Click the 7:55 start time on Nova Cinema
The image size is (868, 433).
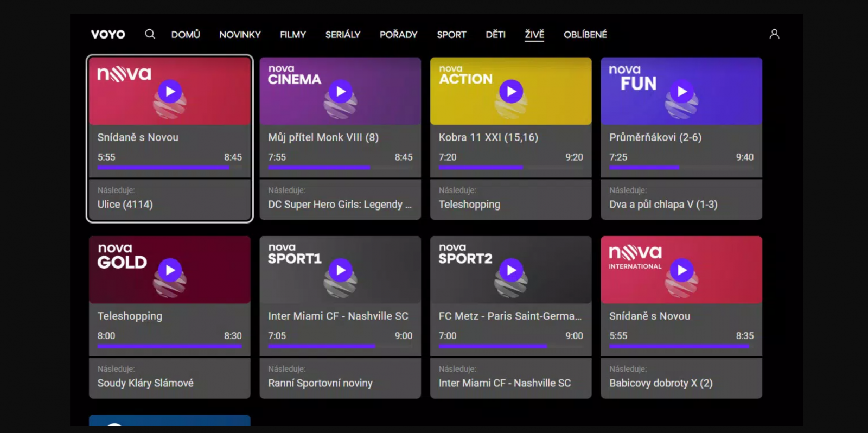tap(277, 157)
